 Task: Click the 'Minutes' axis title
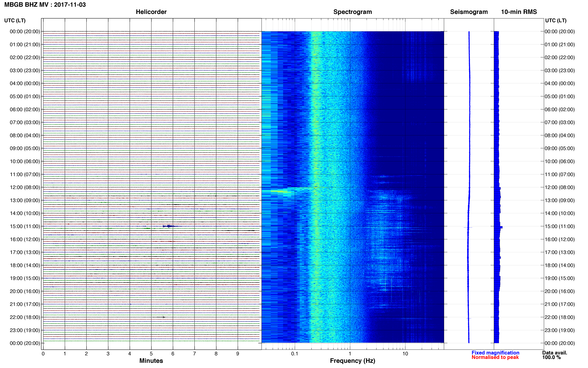point(151,361)
